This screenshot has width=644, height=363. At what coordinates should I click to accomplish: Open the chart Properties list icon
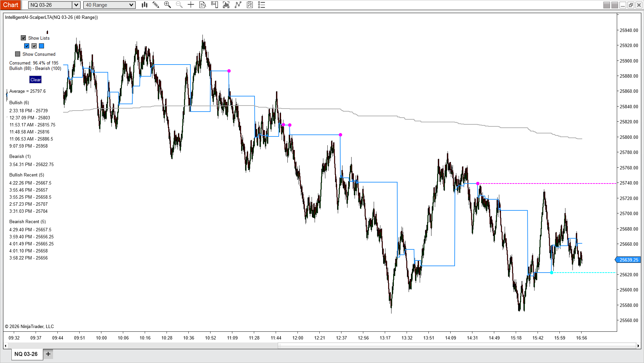pos(262,5)
